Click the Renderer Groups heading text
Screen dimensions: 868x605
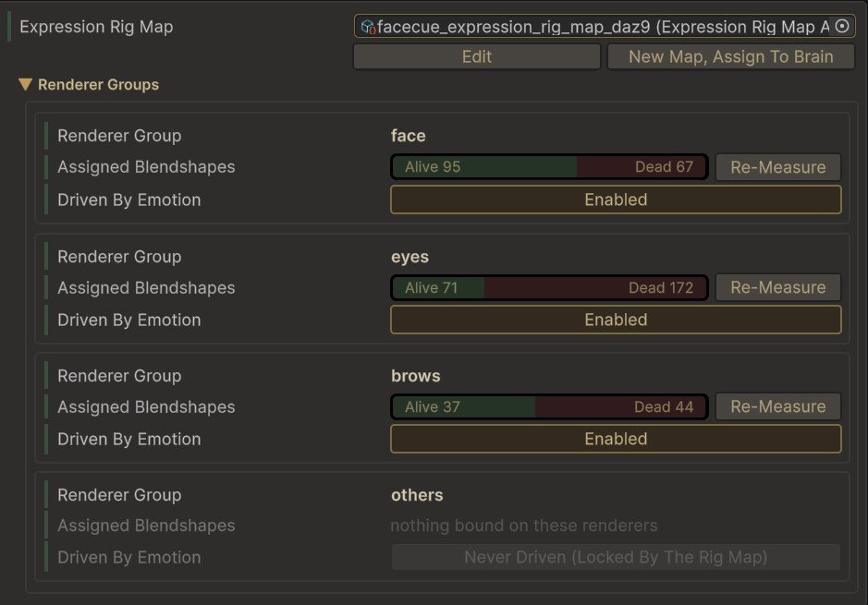click(x=98, y=85)
